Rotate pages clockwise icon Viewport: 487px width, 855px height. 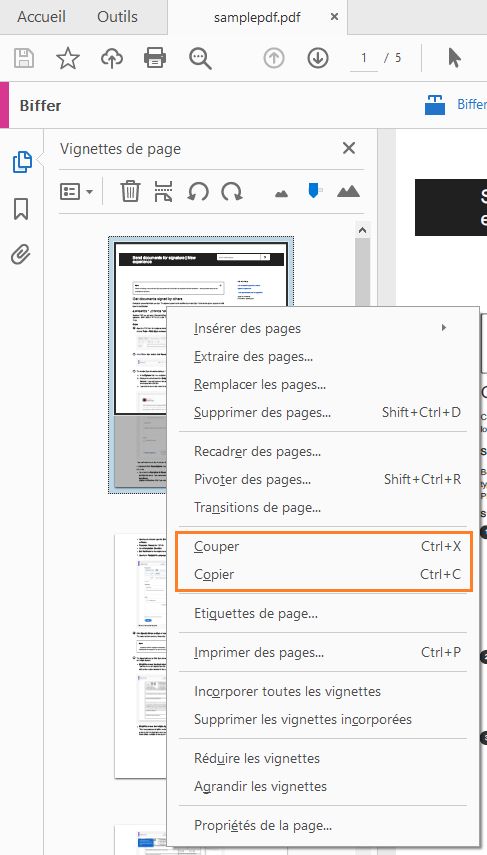232,191
